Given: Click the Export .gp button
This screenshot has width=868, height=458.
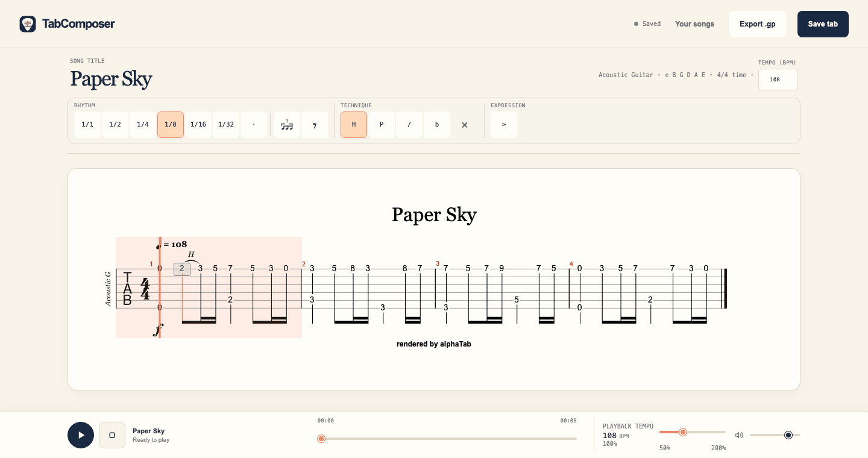Looking at the screenshot, I should tap(758, 24).
